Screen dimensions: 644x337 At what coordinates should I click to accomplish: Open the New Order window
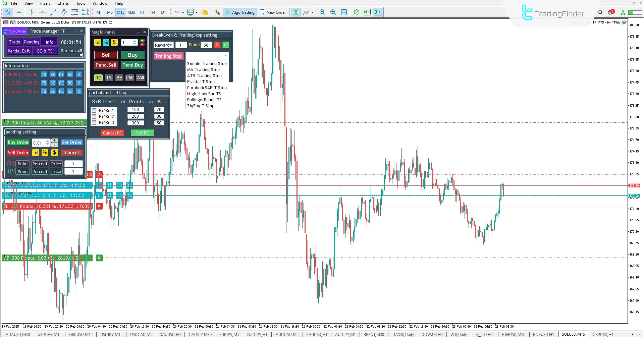click(273, 12)
